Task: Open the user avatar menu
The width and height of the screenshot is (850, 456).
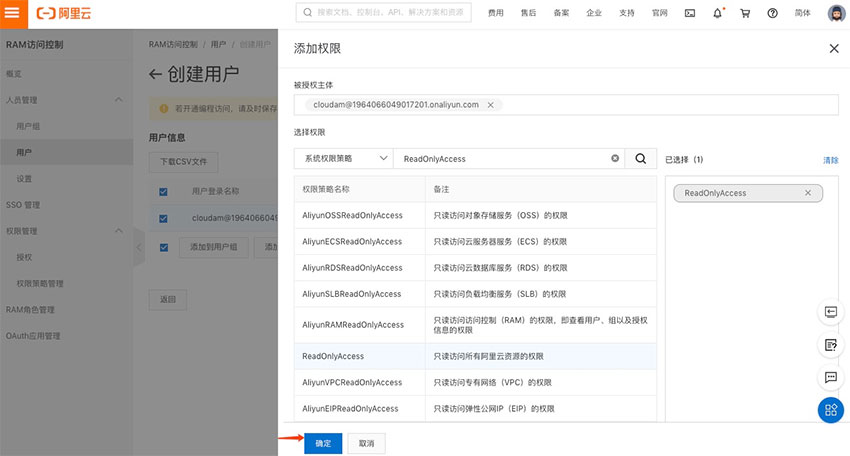Action: (x=836, y=13)
